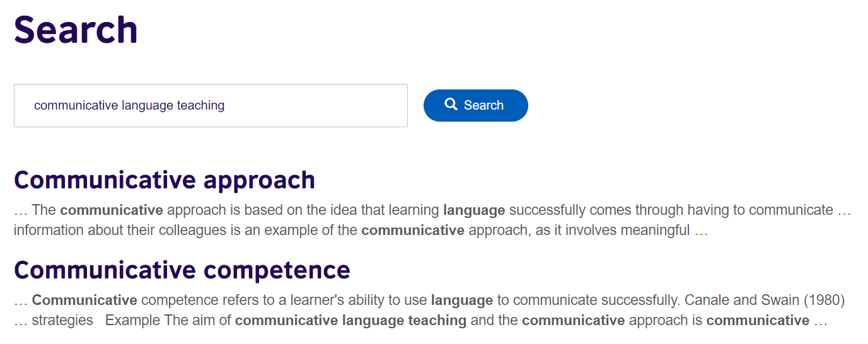Click bold 'language' in the first result snippet

(x=474, y=210)
